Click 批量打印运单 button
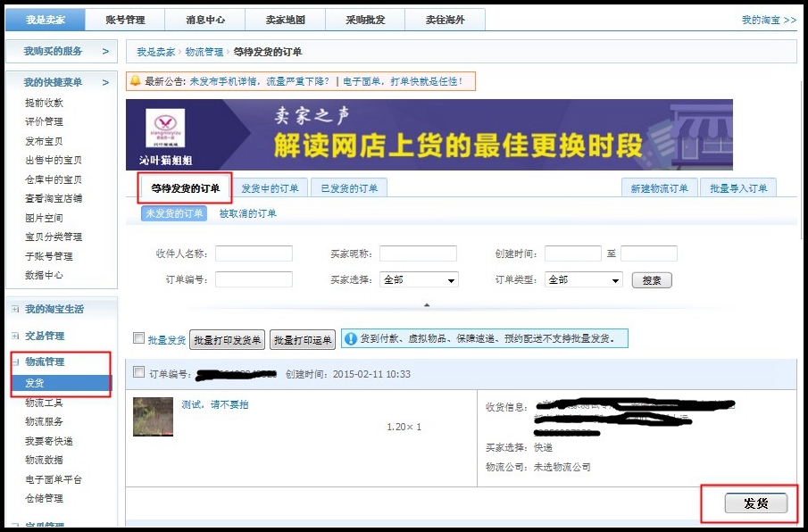Viewport: 808px width, 532px height. coord(303,340)
